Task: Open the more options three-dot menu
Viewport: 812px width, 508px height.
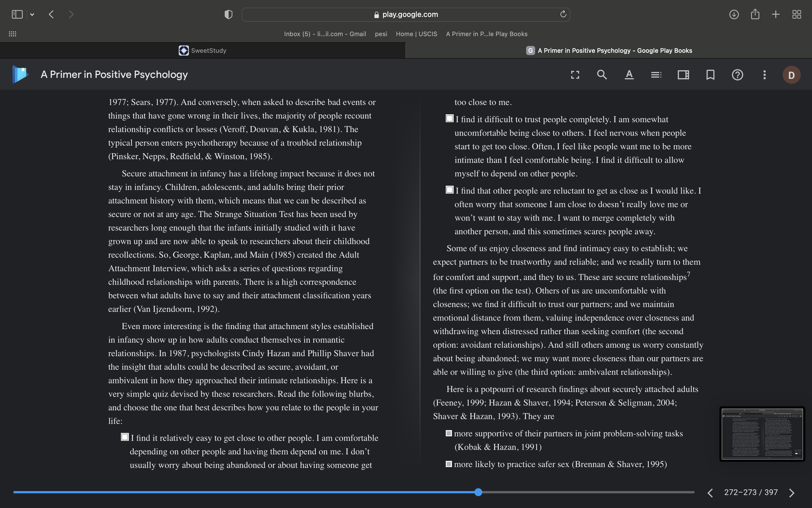Action: [765, 75]
